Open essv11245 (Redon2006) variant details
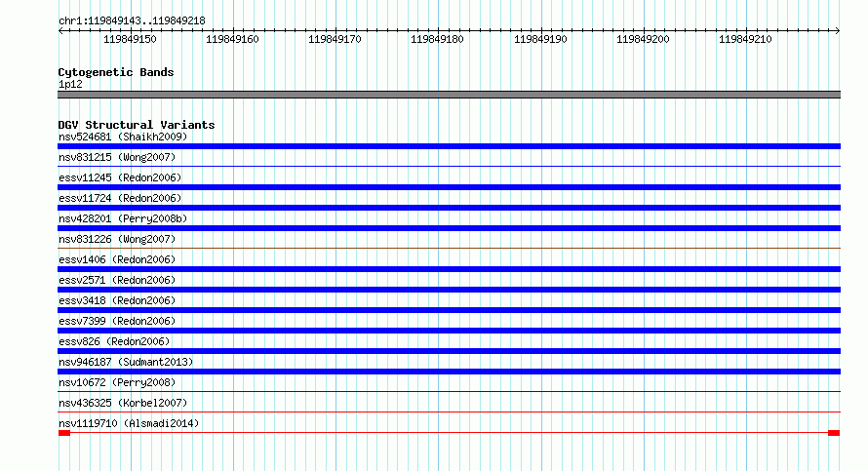The height and width of the screenshot is (471, 868). [x=120, y=177]
